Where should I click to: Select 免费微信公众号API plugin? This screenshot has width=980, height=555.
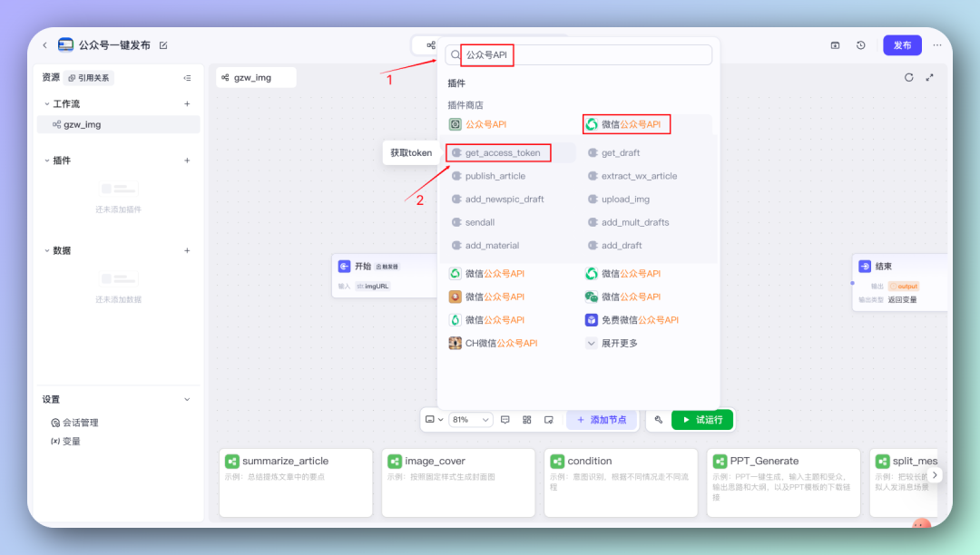coord(632,319)
